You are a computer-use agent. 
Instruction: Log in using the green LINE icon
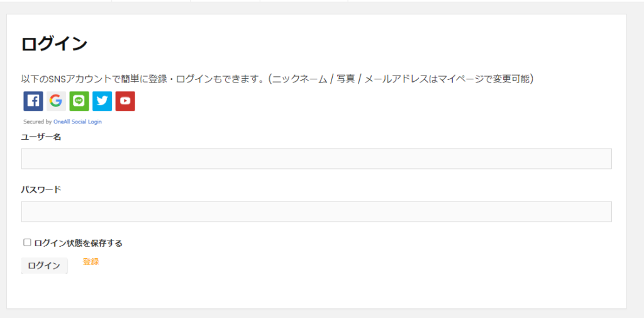tap(79, 101)
